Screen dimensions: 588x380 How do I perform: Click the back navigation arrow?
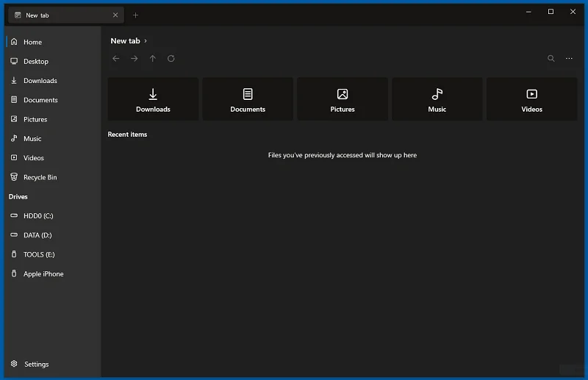(116, 59)
